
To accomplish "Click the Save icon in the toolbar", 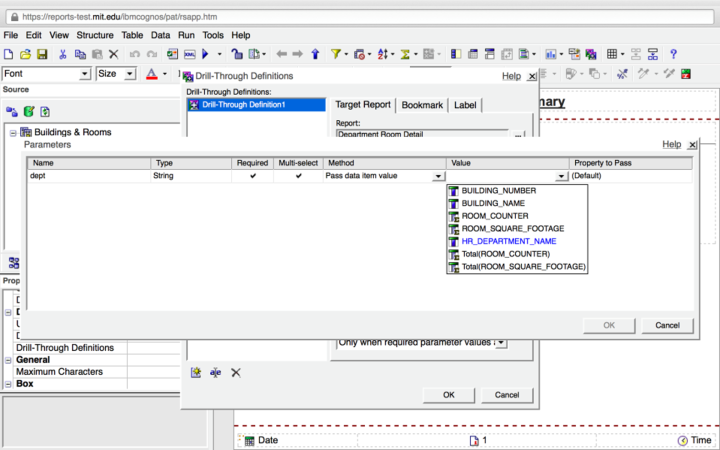I will pos(41,54).
